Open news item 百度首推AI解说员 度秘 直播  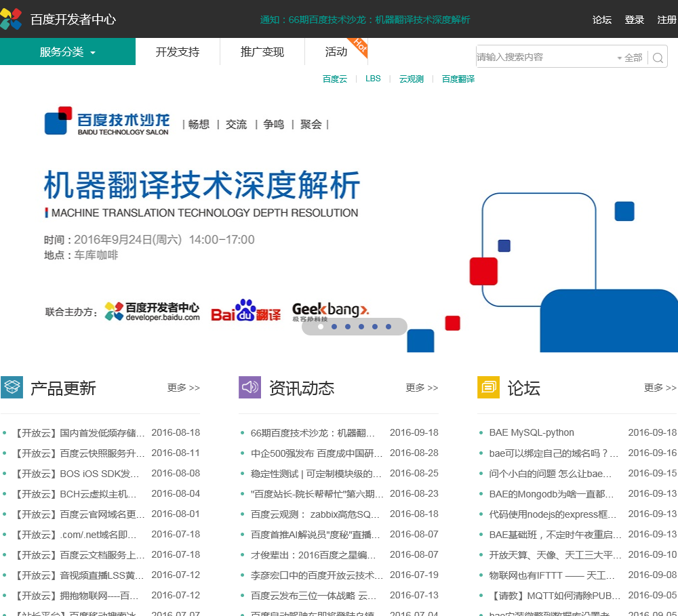pyautogui.click(x=315, y=534)
